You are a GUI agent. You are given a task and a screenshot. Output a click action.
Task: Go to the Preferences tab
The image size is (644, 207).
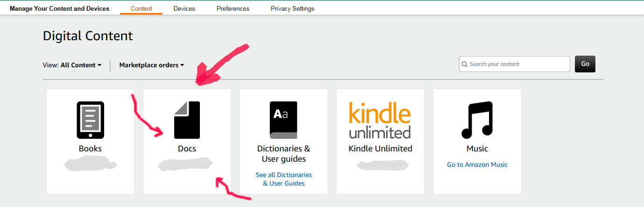(x=233, y=8)
